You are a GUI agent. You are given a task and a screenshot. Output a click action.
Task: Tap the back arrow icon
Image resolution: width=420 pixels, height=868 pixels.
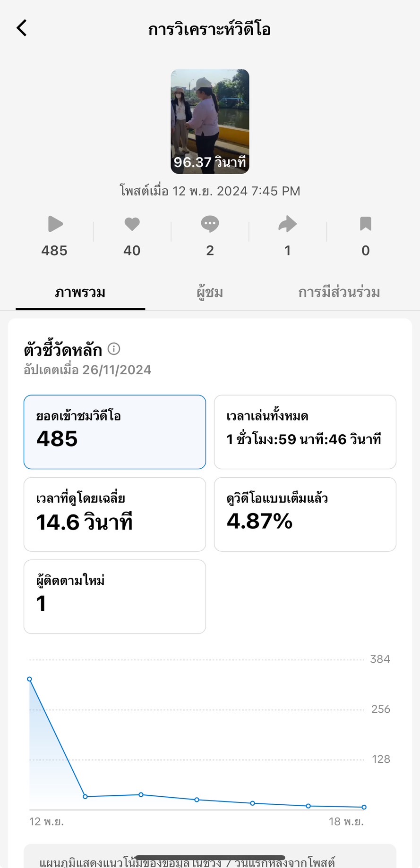(x=22, y=28)
